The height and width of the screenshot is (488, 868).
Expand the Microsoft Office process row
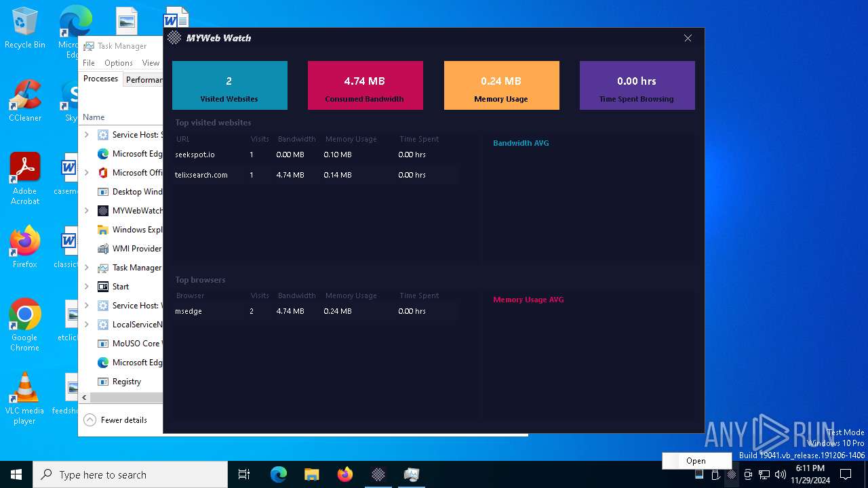click(87, 173)
